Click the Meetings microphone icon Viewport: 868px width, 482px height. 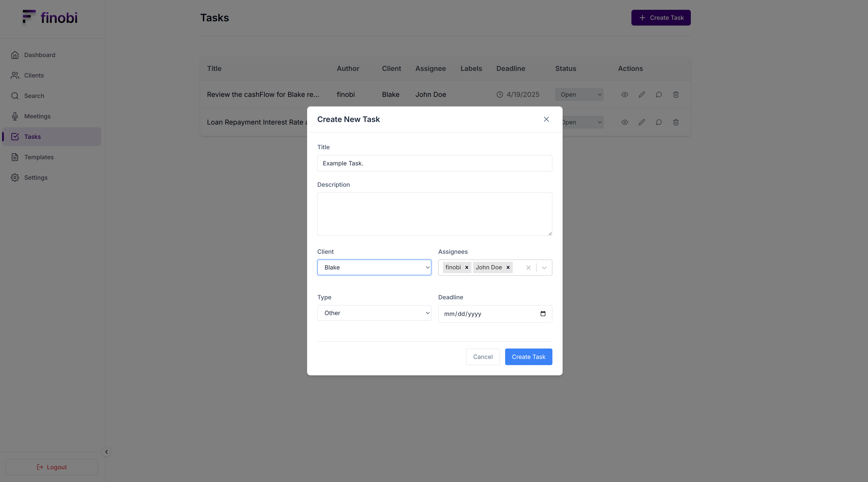(x=15, y=116)
